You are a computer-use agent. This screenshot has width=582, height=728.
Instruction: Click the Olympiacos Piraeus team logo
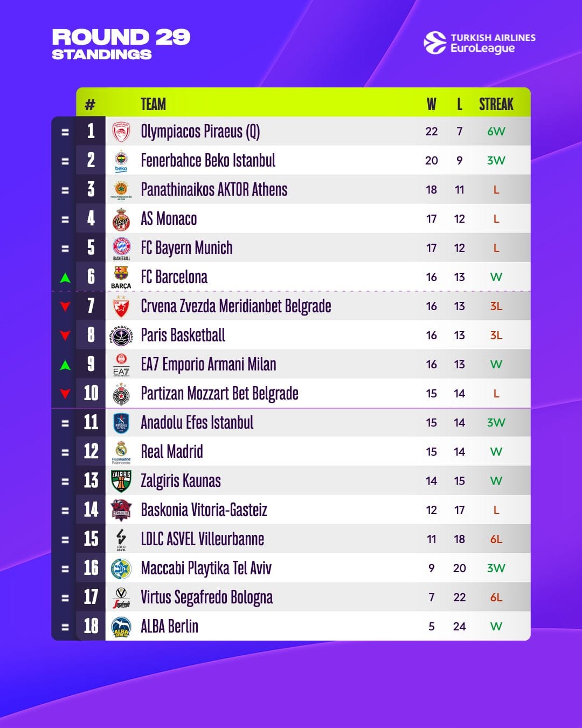pyautogui.click(x=121, y=132)
